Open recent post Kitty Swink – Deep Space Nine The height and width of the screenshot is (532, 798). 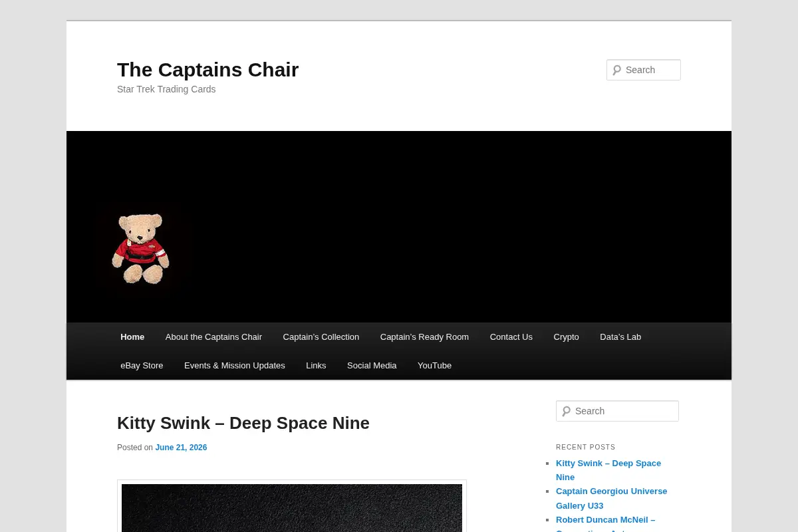click(608, 470)
